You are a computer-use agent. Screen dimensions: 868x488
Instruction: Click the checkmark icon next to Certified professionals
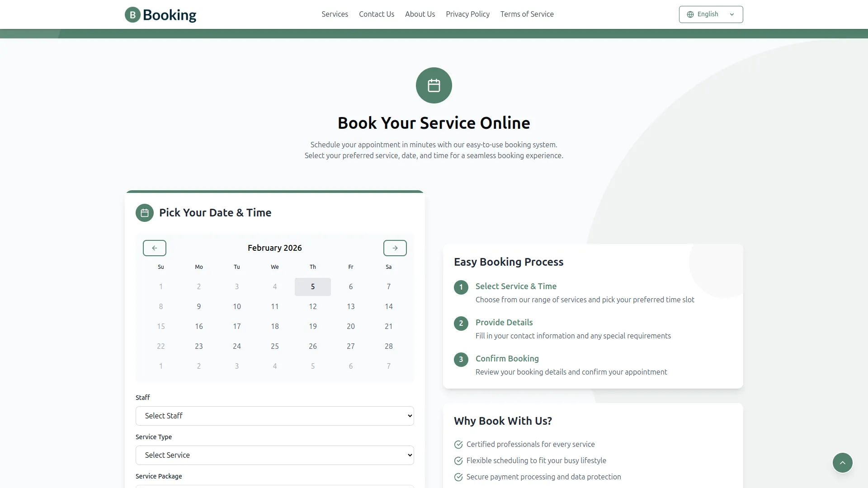coord(458,445)
